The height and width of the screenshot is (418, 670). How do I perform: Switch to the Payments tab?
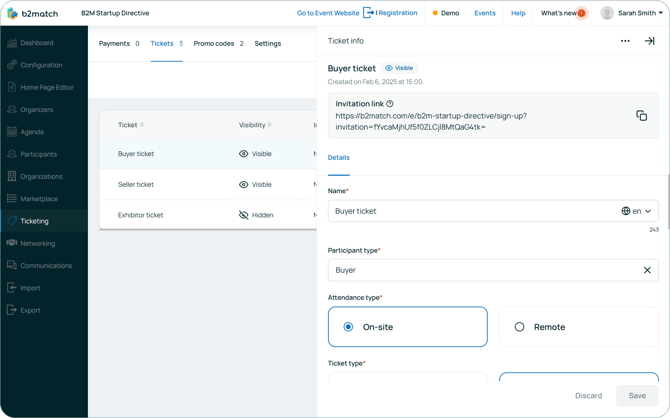(118, 44)
